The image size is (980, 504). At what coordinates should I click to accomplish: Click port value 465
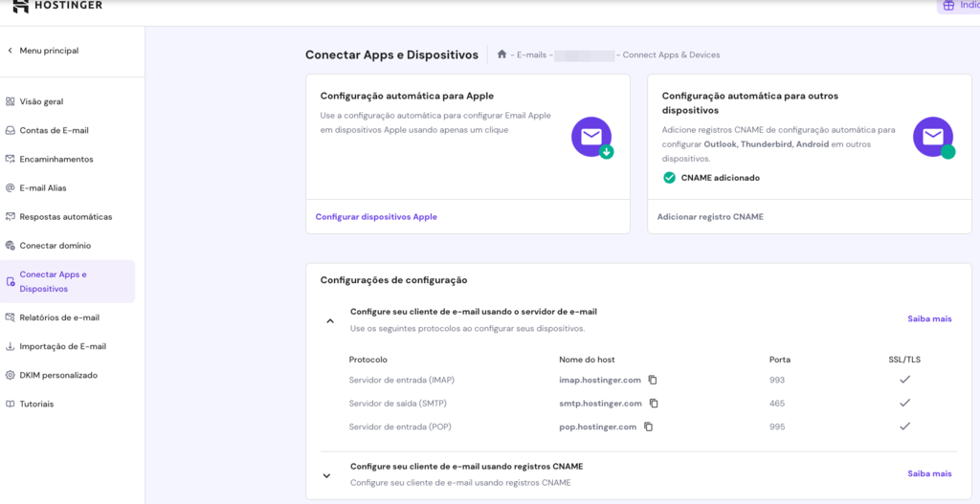[x=777, y=404]
